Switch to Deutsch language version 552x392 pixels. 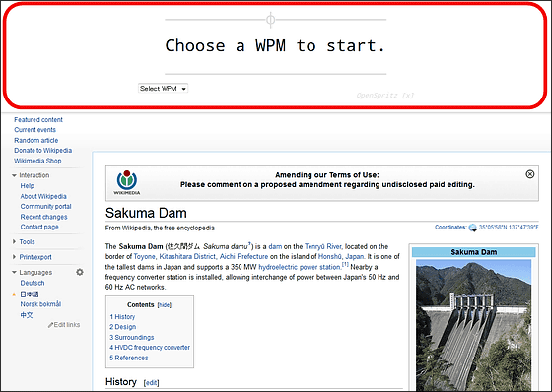click(x=33, y=283)
